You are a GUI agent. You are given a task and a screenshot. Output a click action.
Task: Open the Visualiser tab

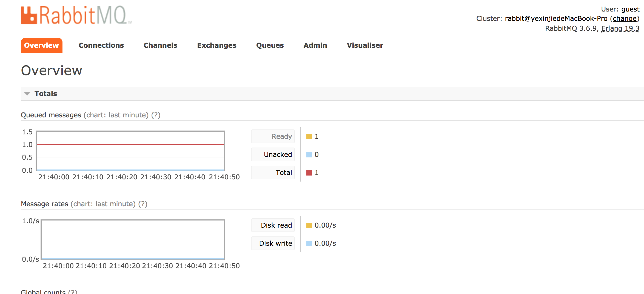click(x=365, y=45)
